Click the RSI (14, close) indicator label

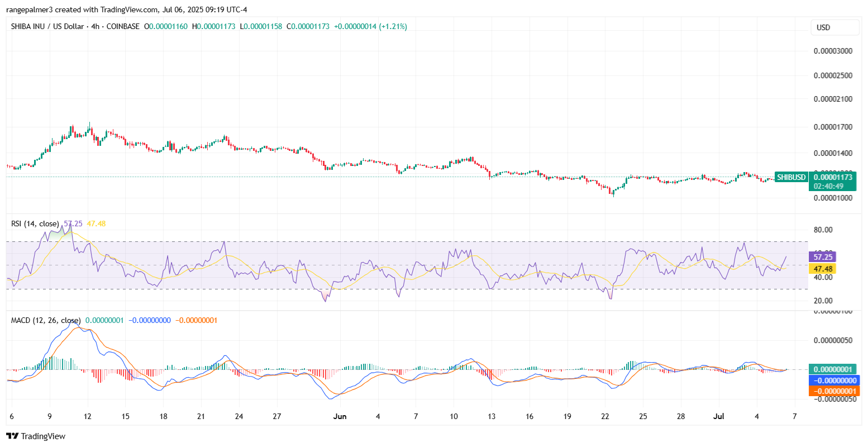tap(35, 223)
